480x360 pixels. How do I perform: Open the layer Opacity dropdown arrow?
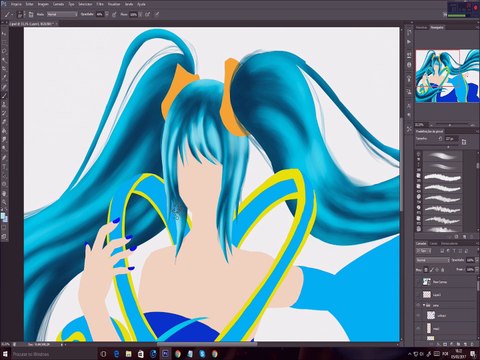(x=476, y=260)
